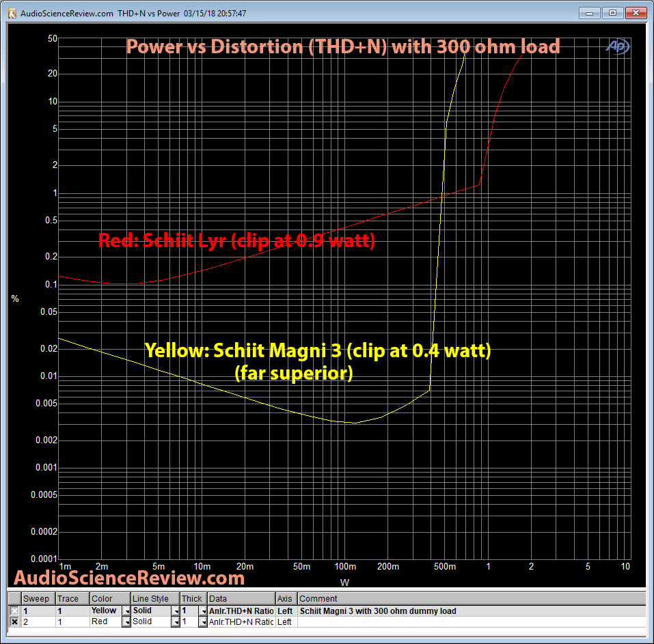The width and height of the screenshot is (654, 644).
Task: Select the Solid line style in Yellow row
Action: [x=151, y=611]
